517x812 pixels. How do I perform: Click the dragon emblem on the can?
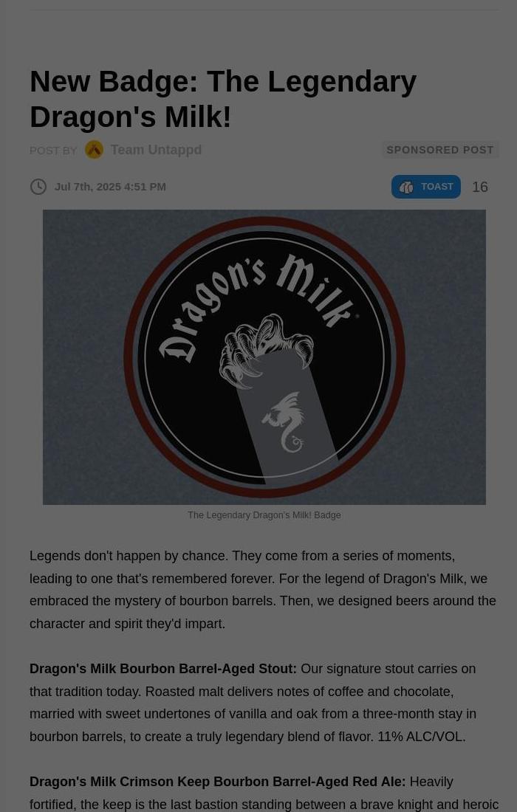pos(284,422)
